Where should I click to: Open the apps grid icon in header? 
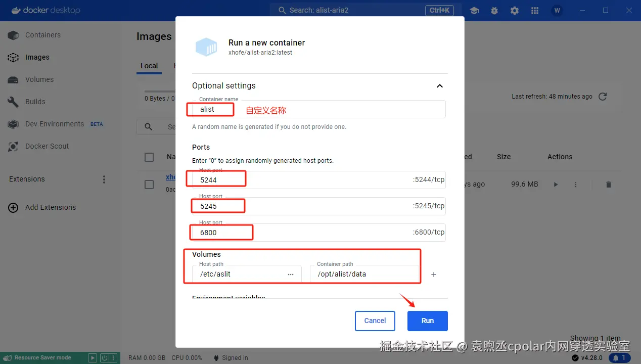pyautogui.click(x=535, y=11)
